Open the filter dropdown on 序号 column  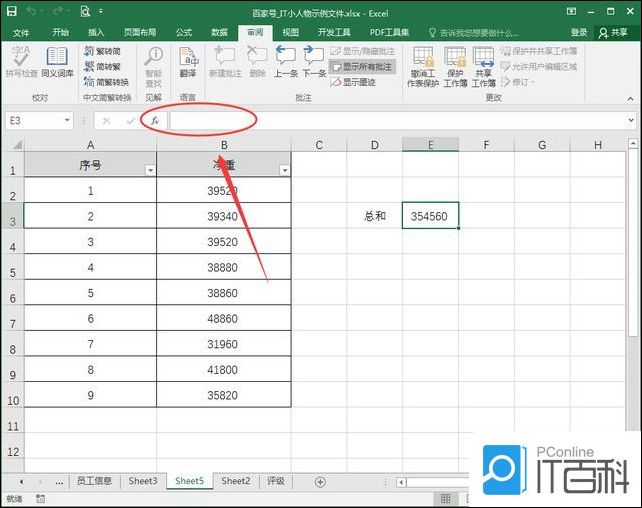pos(150,170)
